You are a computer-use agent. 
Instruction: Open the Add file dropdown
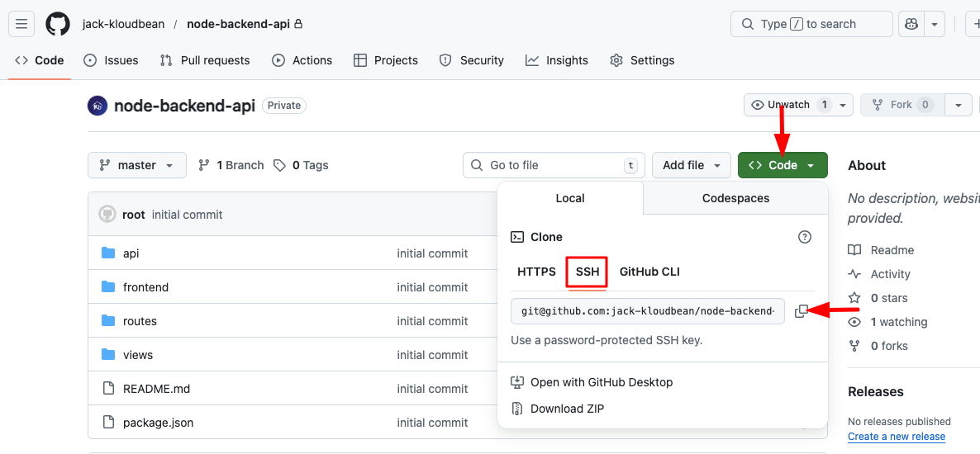click(x=692, y=165)
